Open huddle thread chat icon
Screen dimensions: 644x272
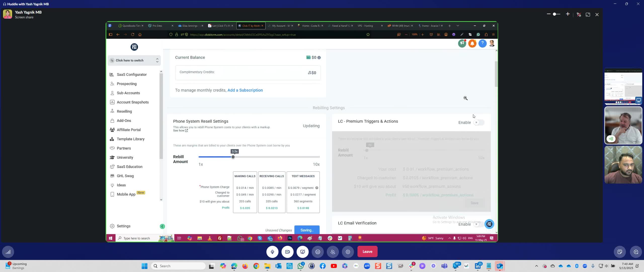click(636, 252)
